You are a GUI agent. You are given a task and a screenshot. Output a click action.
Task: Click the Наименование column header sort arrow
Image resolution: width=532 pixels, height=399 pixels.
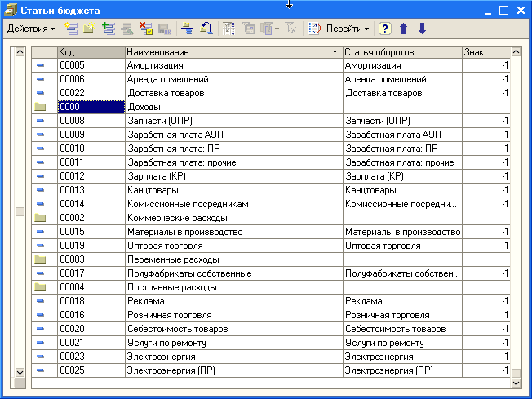click(335, 52)
